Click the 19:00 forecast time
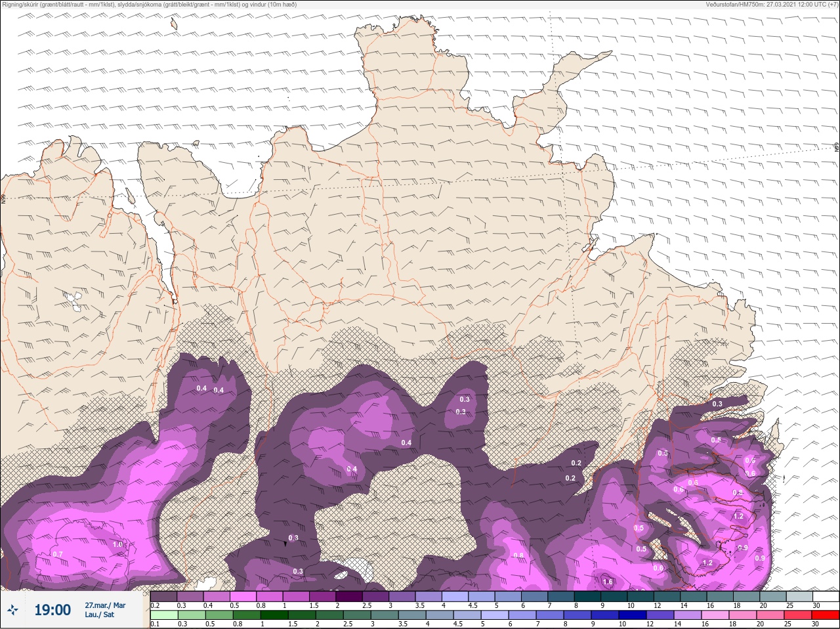Image resolution: width=840 pixels, height=629 pixels. (52, 610)
